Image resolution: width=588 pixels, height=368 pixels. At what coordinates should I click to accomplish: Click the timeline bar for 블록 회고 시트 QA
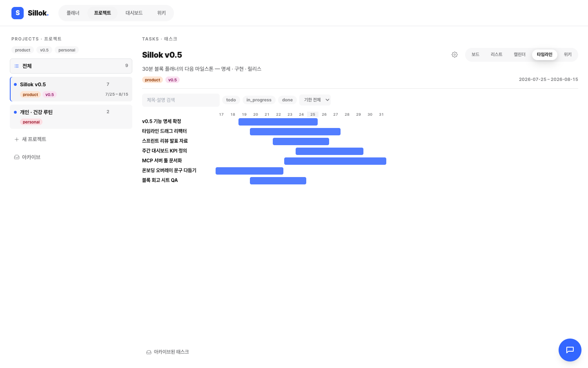point(278,181)
